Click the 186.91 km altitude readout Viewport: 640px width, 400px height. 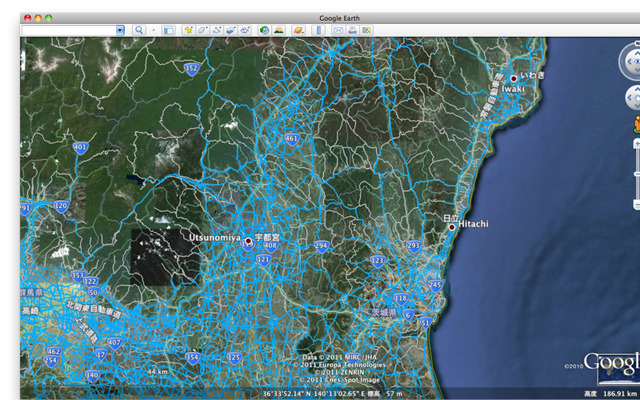pyautogui.click(x=621, y=394)
